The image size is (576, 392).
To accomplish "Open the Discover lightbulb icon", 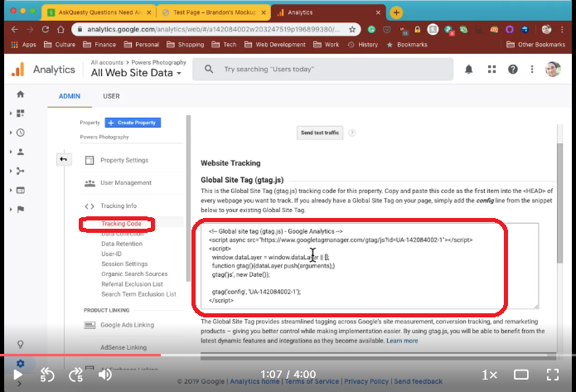I will pos(21,344).
